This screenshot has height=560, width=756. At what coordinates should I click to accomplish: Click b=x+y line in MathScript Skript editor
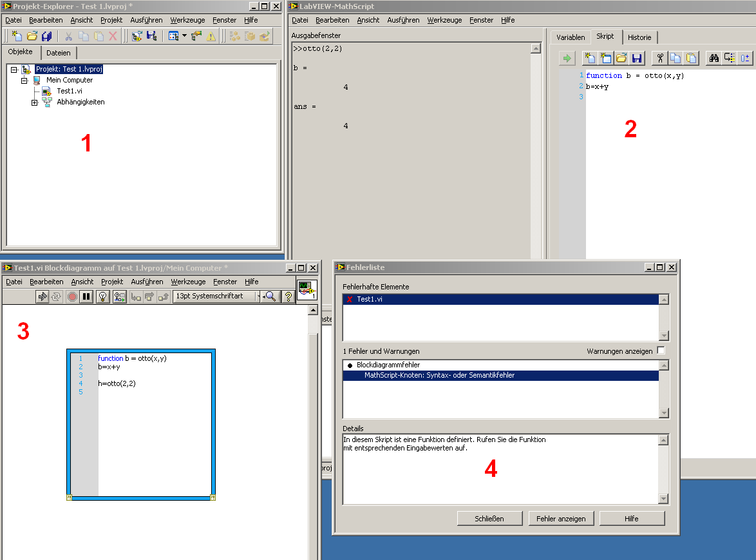(597, 87)
